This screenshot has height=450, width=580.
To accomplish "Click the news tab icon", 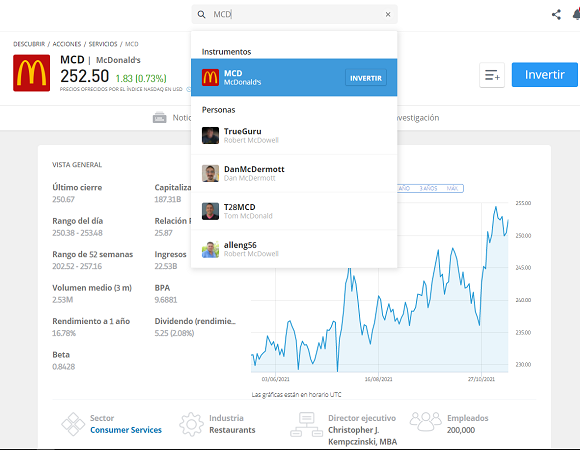I will click(x=160, y=118).
